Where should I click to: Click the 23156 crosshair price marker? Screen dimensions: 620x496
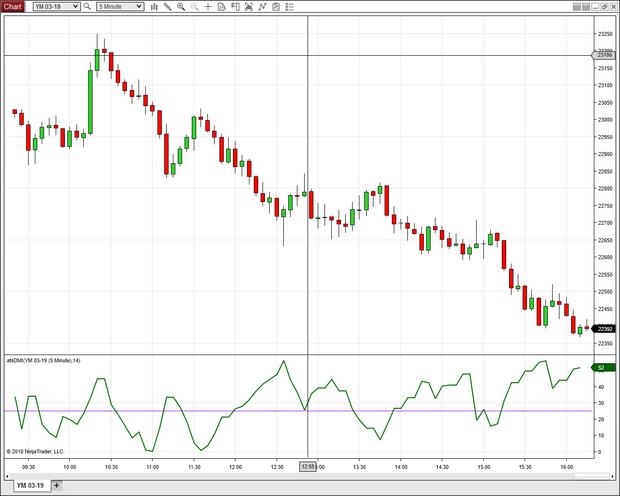point(604,55)
